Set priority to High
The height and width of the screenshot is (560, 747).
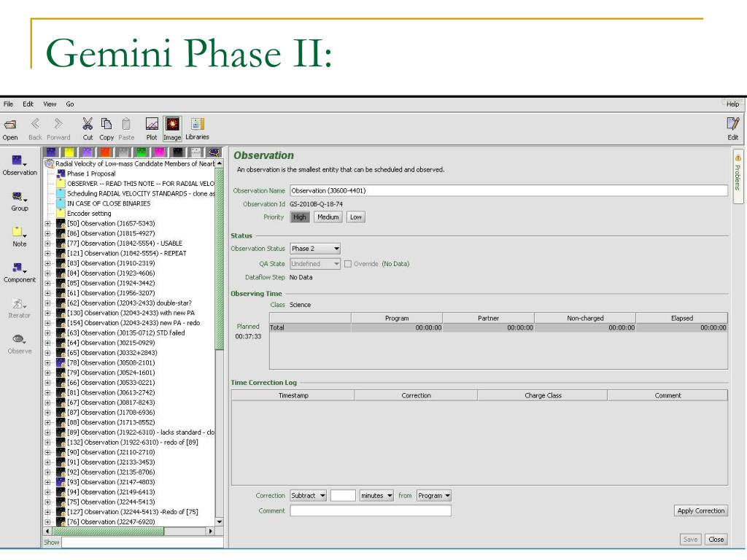300,217
